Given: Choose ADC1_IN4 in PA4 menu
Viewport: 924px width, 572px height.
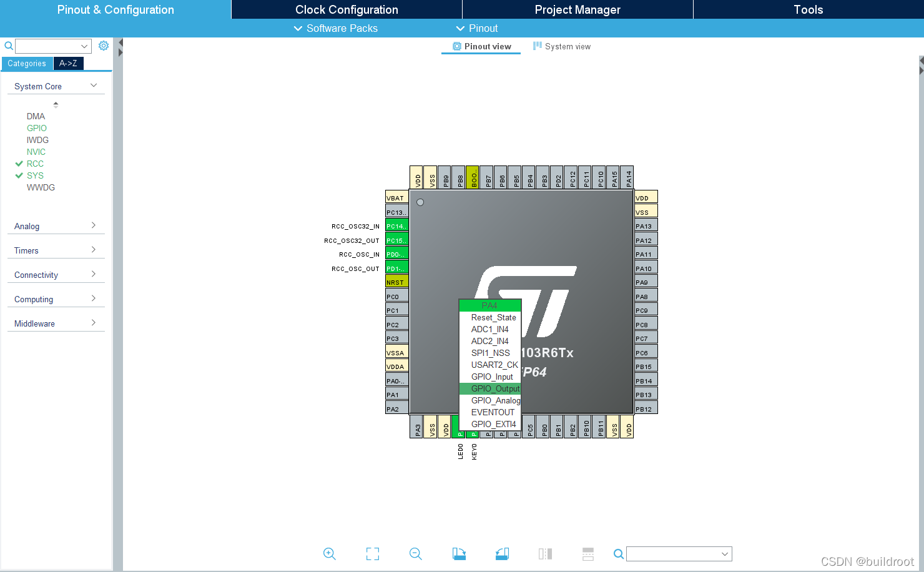Looking at the screenshot, I should (490, 329).
